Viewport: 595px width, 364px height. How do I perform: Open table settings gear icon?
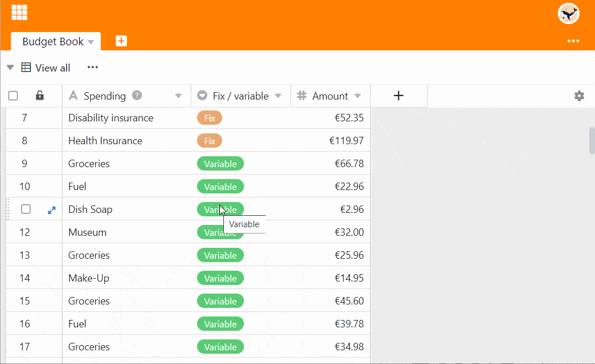[x=579, y=96]
